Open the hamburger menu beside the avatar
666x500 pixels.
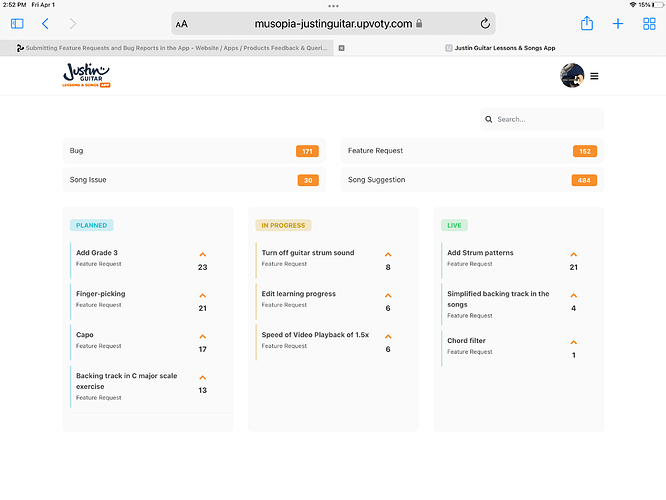point(595,76)
